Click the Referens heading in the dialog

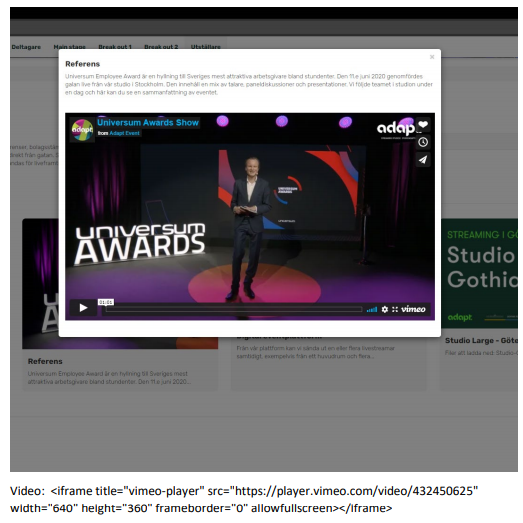(82, 64)
